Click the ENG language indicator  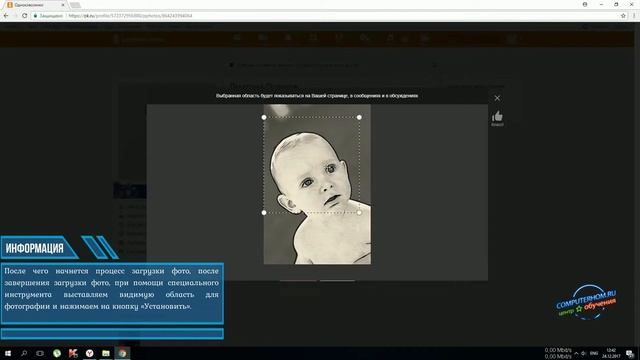[x=594, y=353]
